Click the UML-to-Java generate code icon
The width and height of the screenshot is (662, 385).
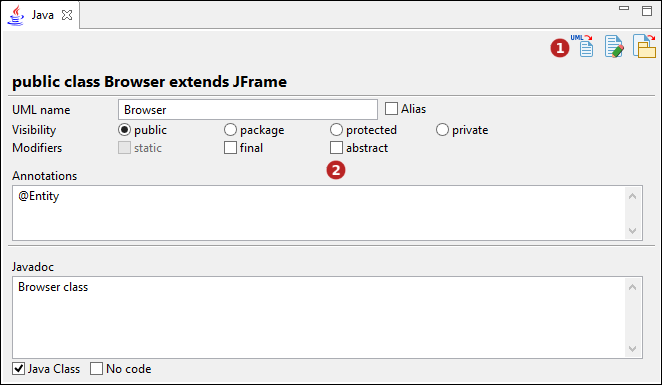583,46
